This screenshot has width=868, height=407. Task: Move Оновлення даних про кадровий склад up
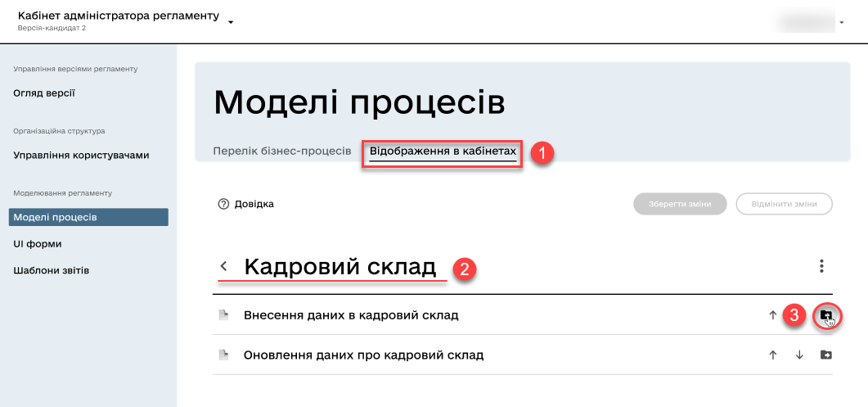pos(772,355)
